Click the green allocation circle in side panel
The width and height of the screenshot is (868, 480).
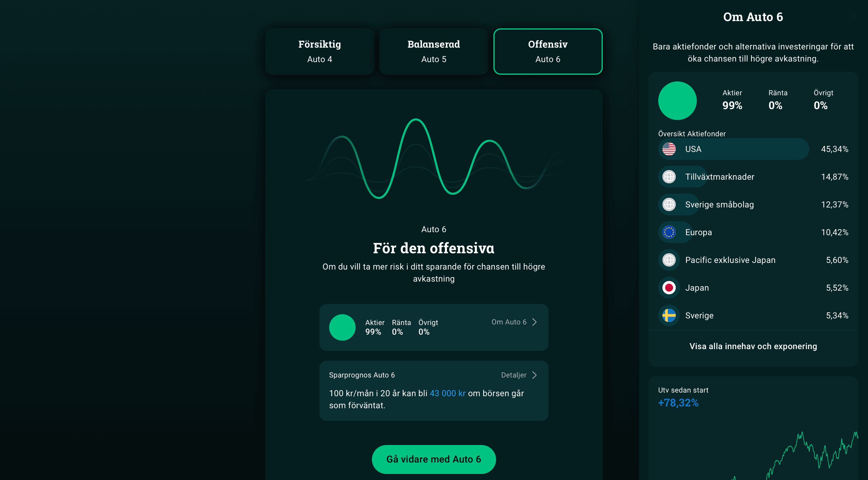point(677,100)
